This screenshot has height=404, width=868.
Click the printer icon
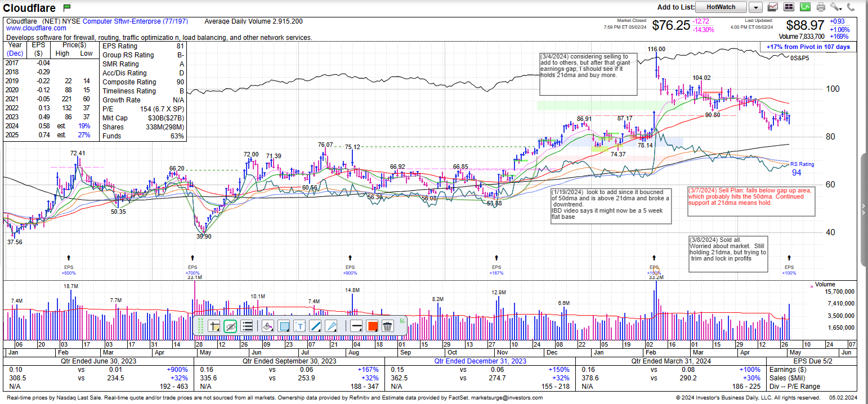click(821, 7)
